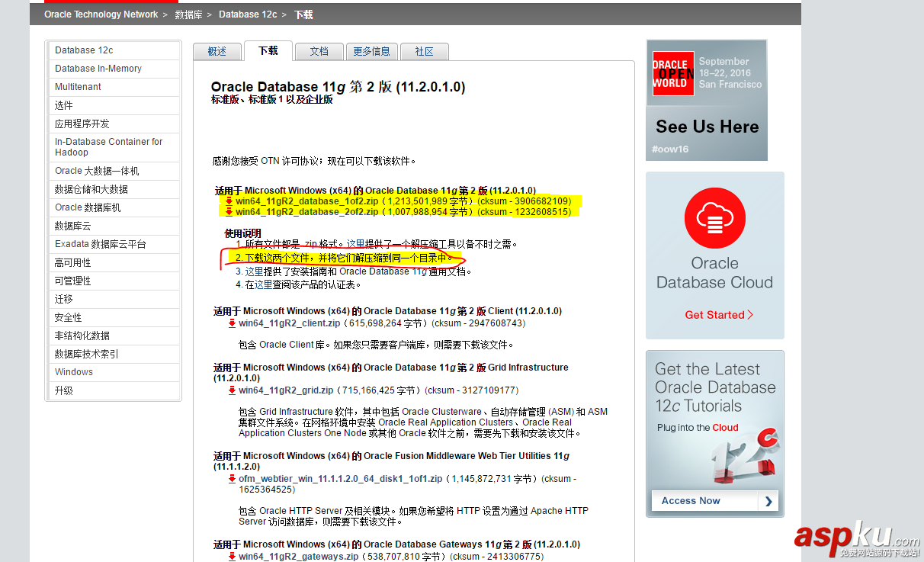Image resolution: width=924 pixels, height=562 pixels.
Task: Open 数据仓储和大数据 sidebar item
Action: coord(114,189)
